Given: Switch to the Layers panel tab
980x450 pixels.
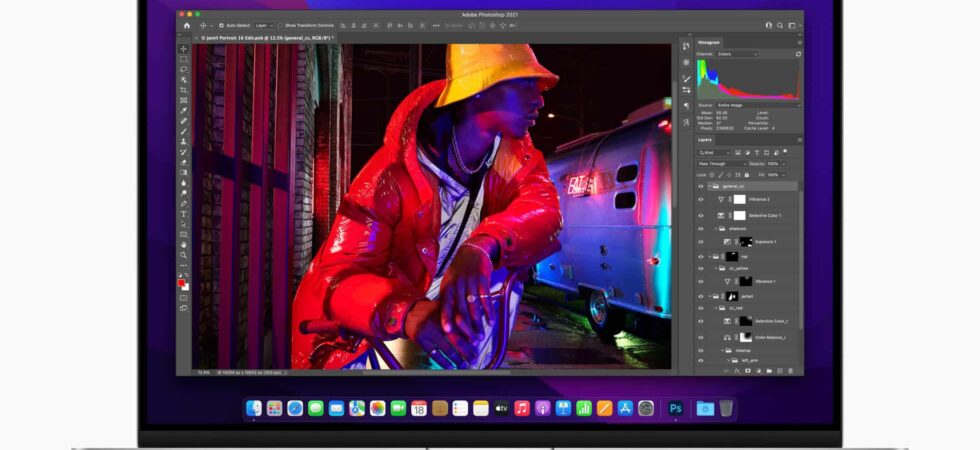Looking at the screenshot, I should [x=705, y=140].
